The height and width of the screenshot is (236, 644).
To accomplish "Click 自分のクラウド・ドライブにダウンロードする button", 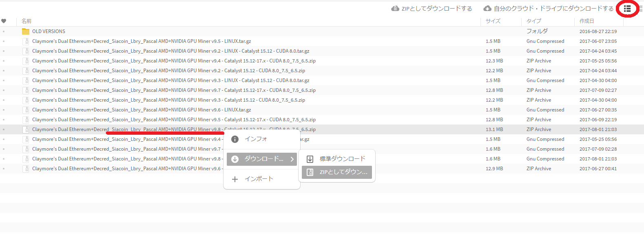I will [x=549, y=9].
